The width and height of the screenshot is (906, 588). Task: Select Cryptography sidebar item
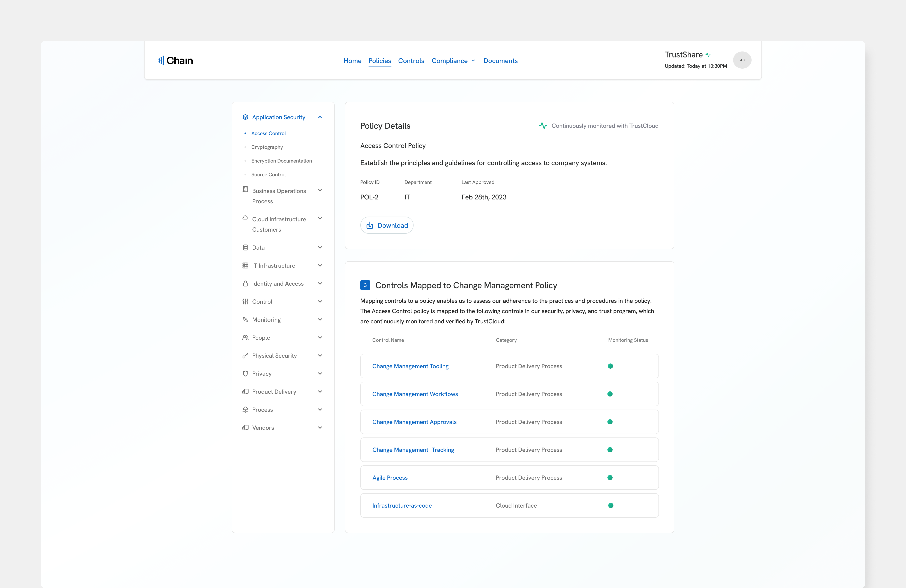pyautogui.click(x=267, y=147)
